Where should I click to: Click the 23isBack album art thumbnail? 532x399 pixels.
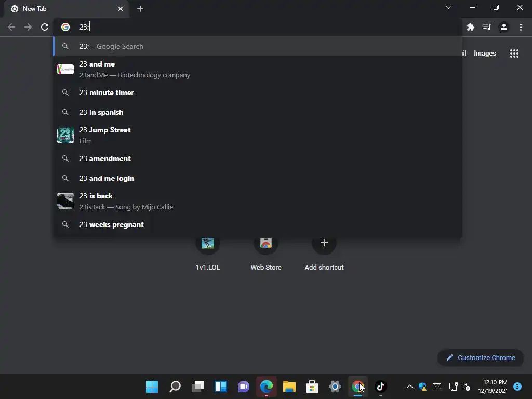pos(65,201)
